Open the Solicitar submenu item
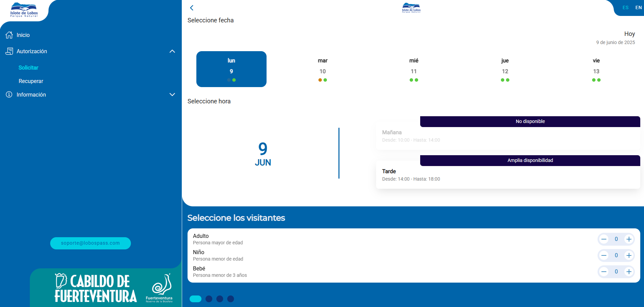The image size is (644, 307). click(x=28, y=67)
